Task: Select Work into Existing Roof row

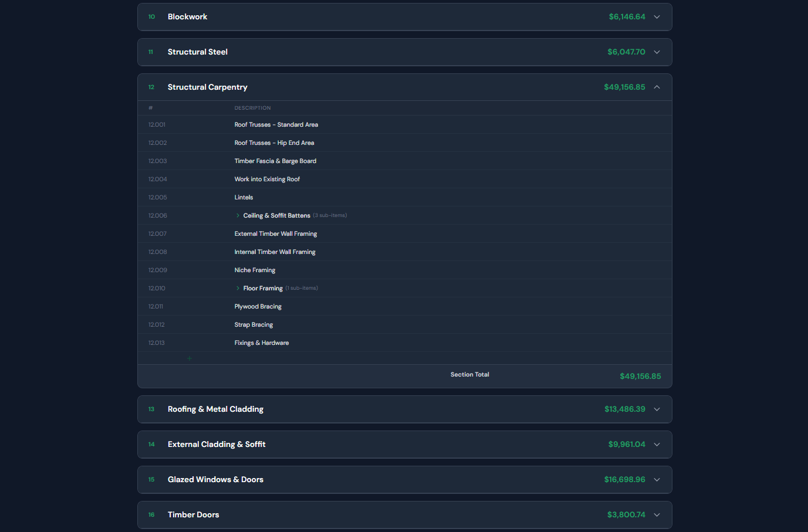Action: click(405, 179)
